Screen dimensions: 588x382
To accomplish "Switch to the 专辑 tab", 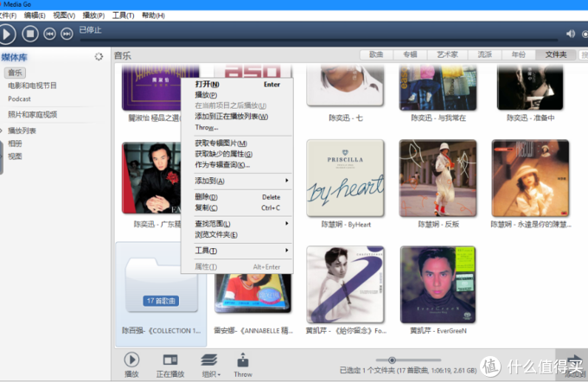I will click(410, 54).
